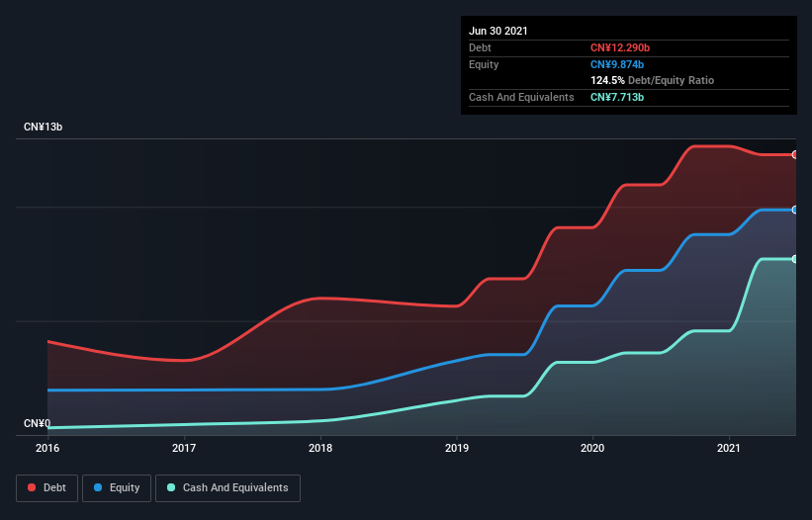
Task: Click the Equity label in tooltip
Action: tap(484, 64)
